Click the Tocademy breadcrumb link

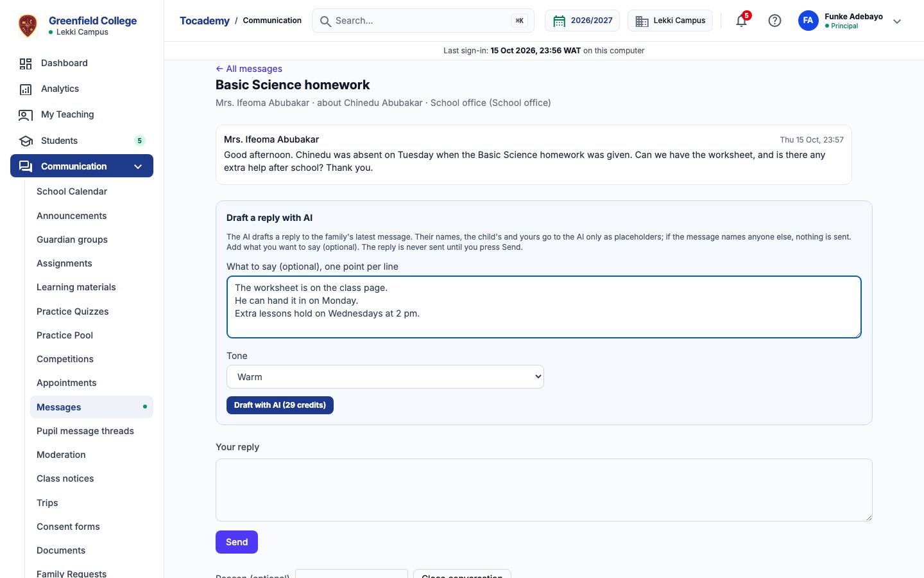point(205,21)
